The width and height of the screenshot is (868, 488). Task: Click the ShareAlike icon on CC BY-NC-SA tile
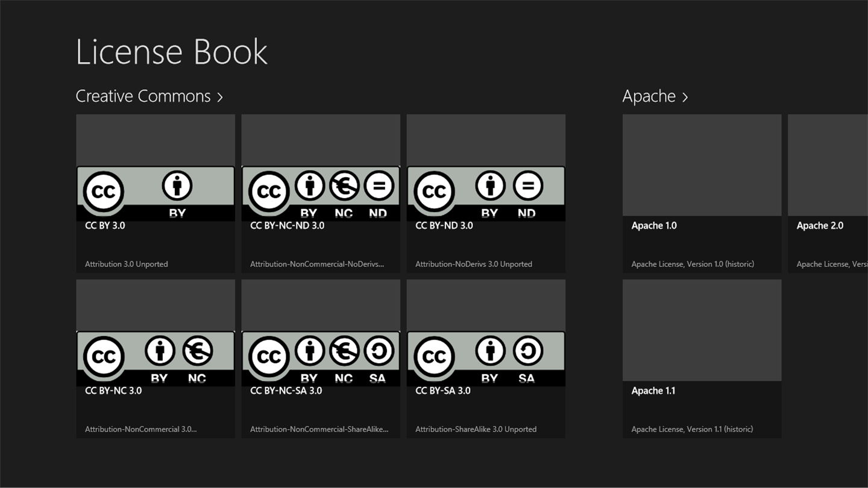(379, 351)
